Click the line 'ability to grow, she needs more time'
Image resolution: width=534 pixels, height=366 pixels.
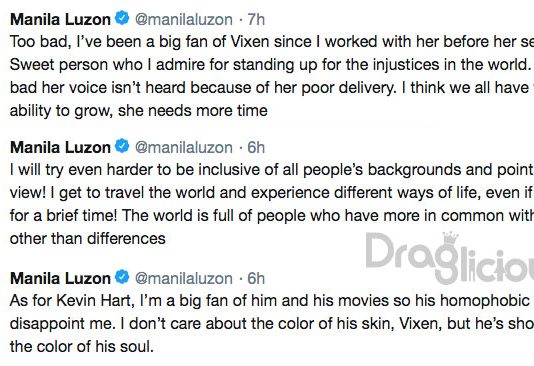[x=139, y=111]
